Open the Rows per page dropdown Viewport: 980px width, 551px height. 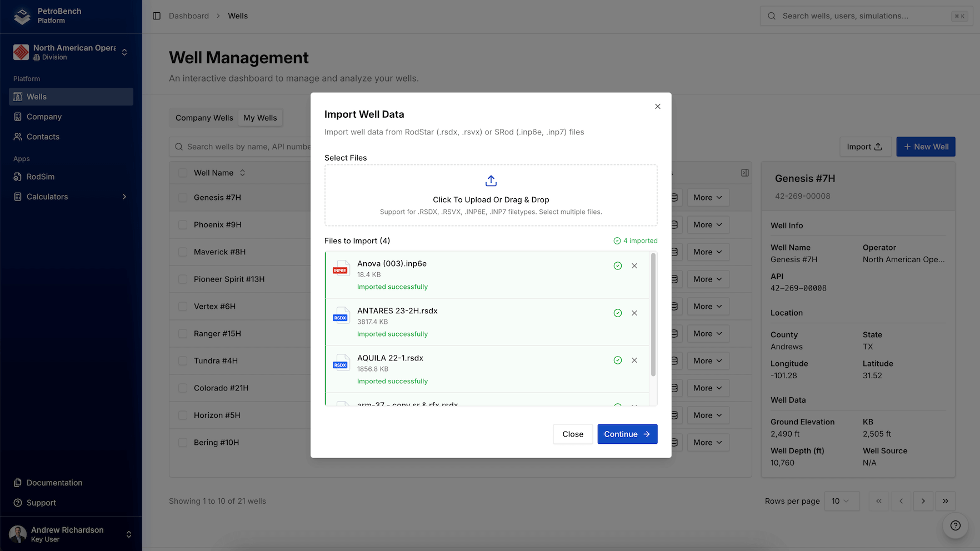(842, 501)
